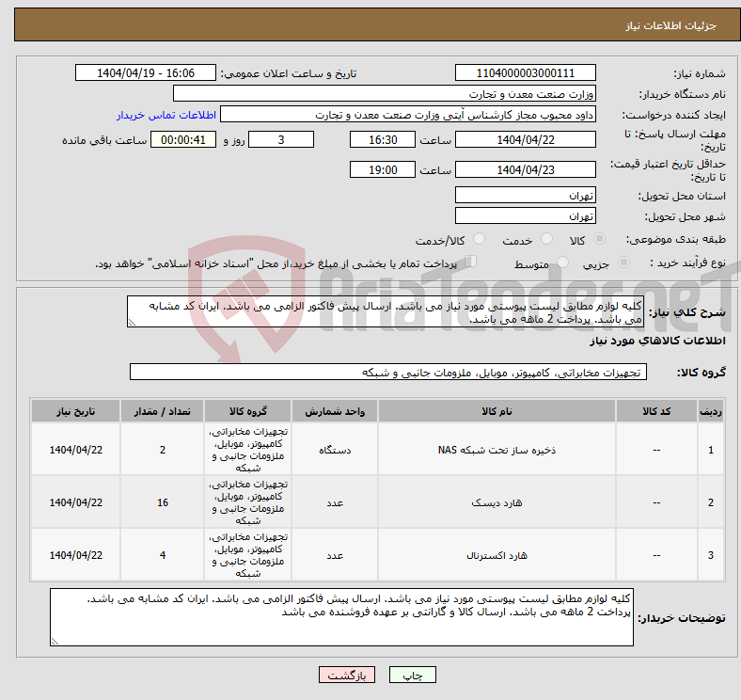
Task: Click the شرح کلی نیاز description textarea
Action: pos(386,311)
